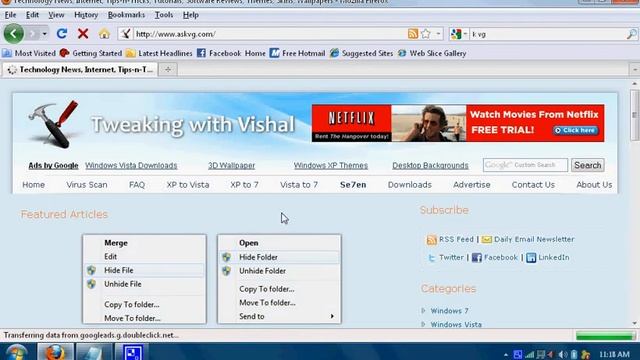The image size is (640, 360).
Task: Open the Free Hotmail bookmark
Action: (297, 53)
